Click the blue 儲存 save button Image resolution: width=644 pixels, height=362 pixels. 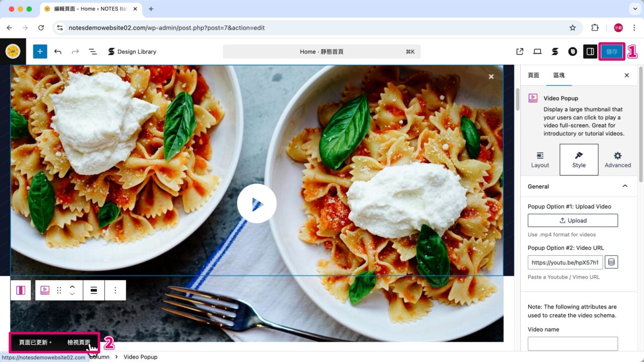pyautogui.click(x=612, y=51)
